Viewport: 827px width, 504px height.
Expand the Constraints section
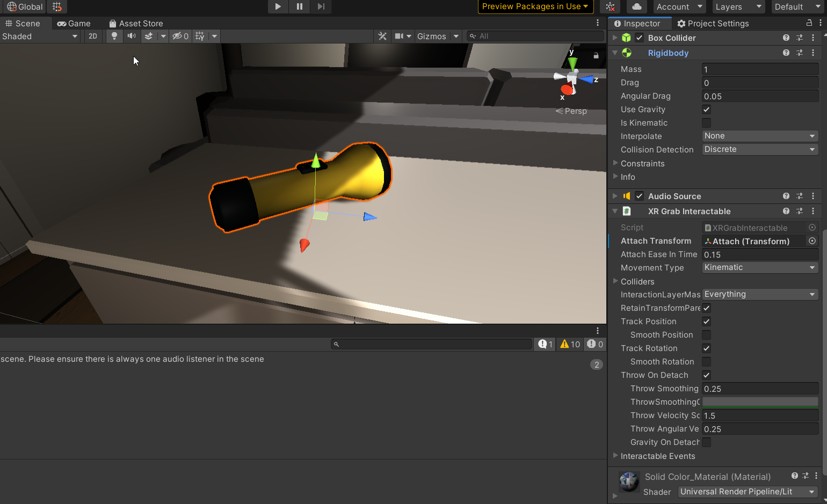(x=642, y=163)
